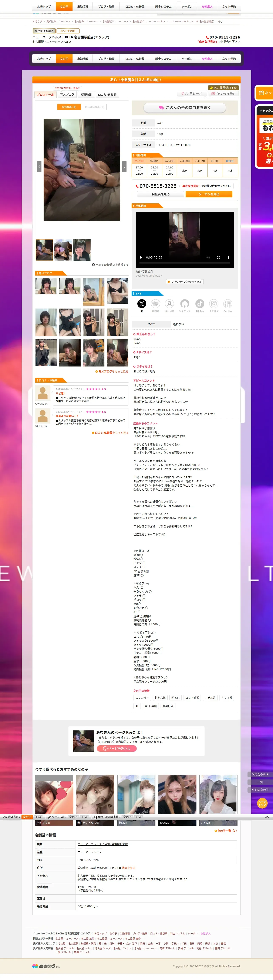Open the video's three-dot options menu

tap(229, 257)
